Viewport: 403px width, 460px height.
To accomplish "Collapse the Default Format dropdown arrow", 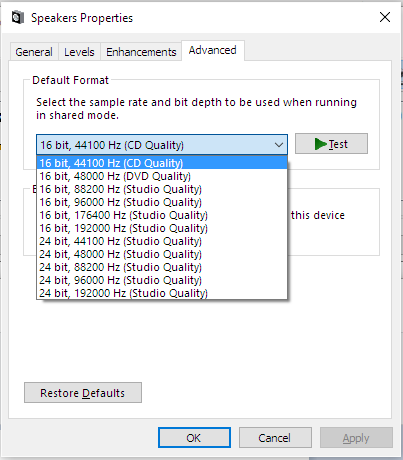I will tap(279, 145).
